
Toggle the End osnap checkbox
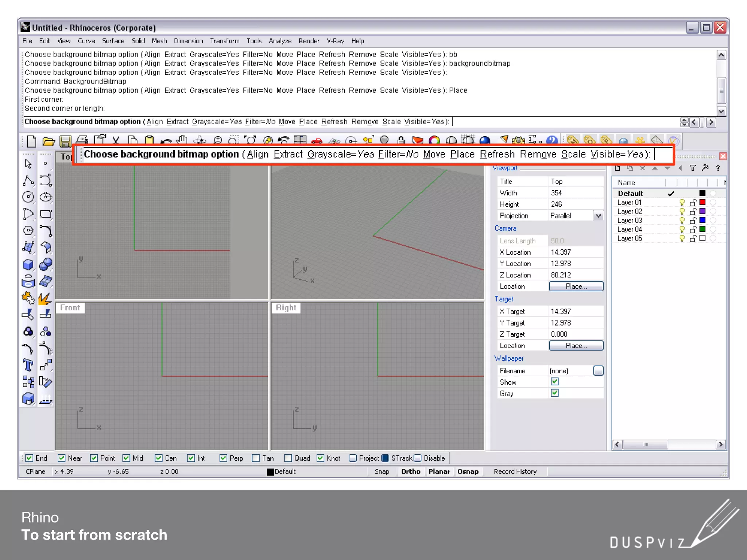[x=29, y=458]
